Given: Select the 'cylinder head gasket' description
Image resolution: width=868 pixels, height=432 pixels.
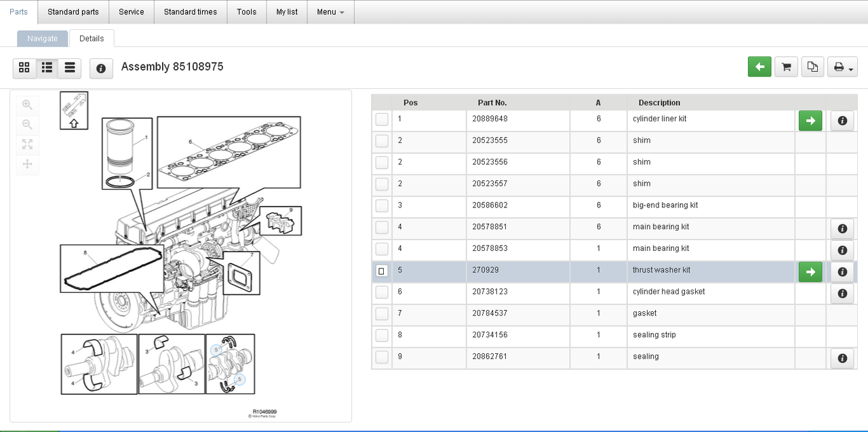Looking at the screenshot, I should [669, 292].
